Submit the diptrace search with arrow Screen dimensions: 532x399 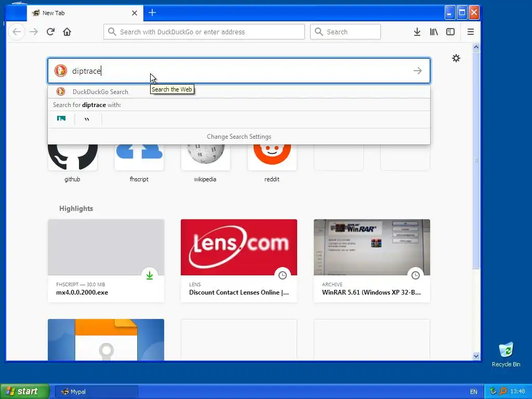[418, 71]
